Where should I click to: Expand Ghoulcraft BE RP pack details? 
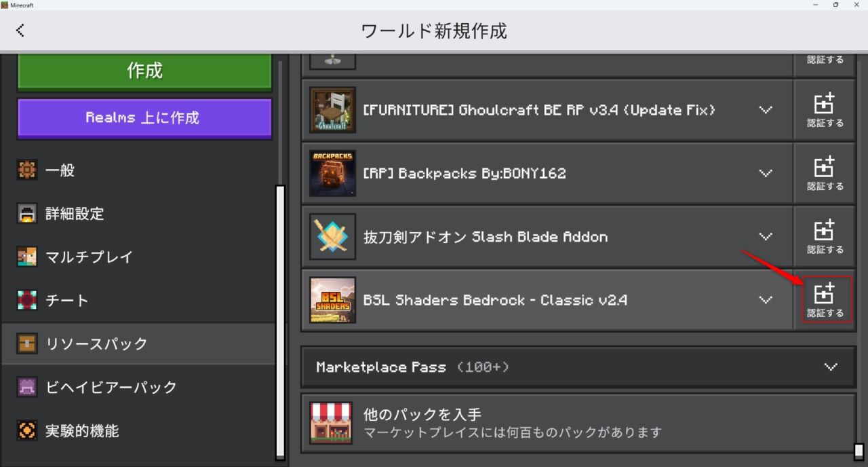point(766,110)
